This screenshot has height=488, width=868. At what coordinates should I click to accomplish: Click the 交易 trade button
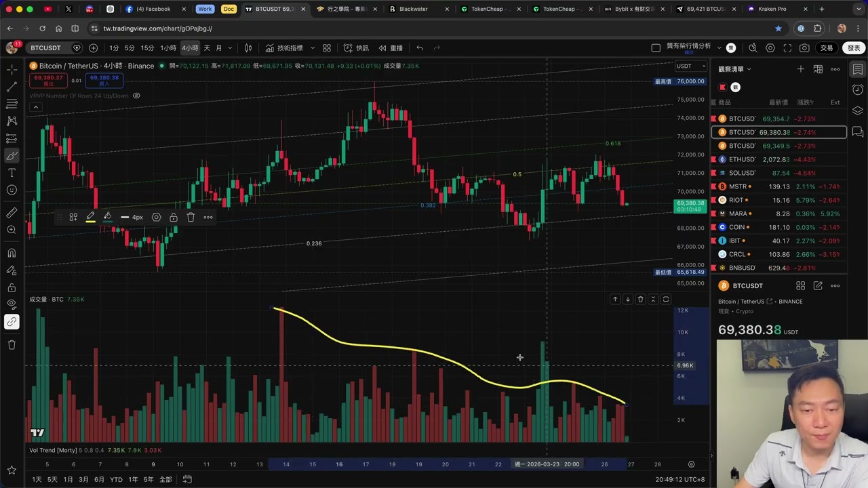coord(827,48)
